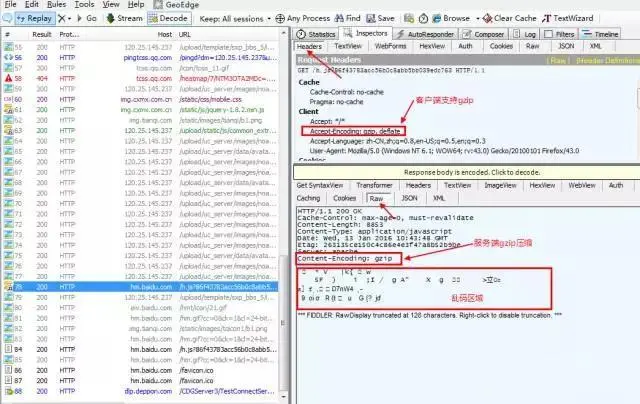Switch to the Composer tab
The height and width of the screenshot is (404, 640).
[x=484, y=34]
